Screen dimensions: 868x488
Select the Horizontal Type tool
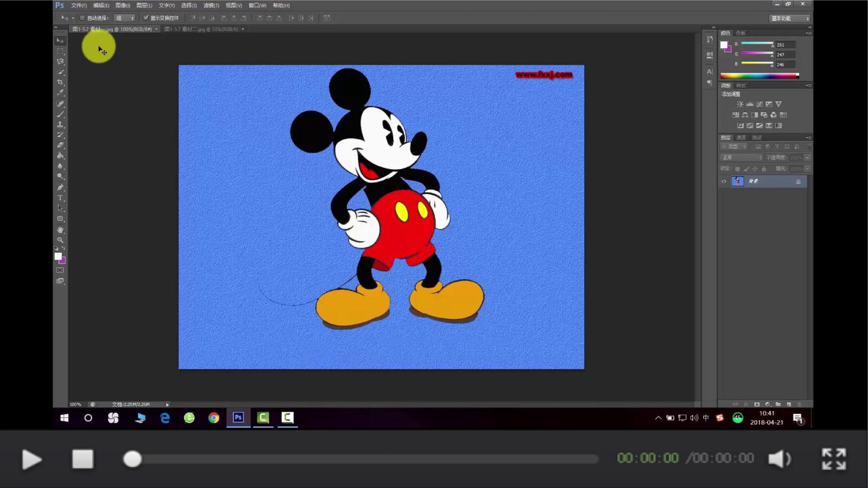(x=60, y=198)
